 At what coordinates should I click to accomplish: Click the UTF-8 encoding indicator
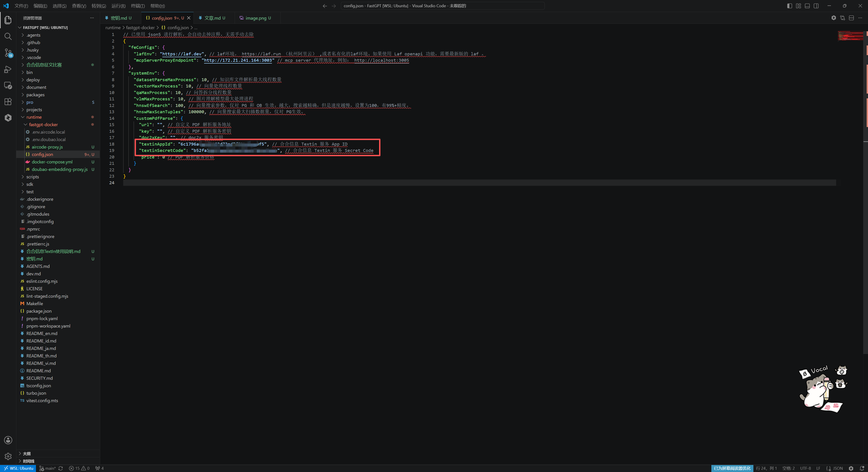pyautogui.click(x=805, y=468)
